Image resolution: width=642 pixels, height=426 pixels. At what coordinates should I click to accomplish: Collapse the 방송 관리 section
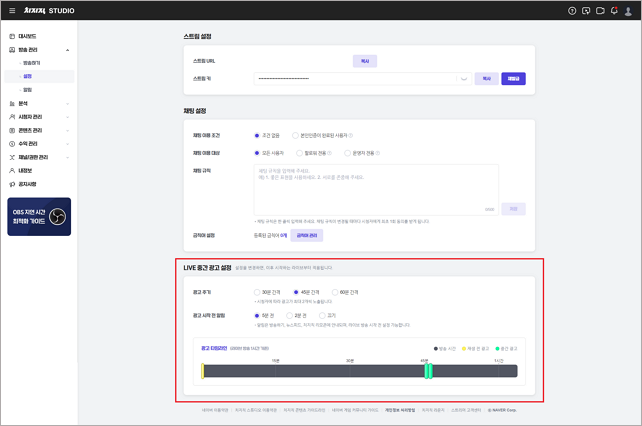67,49
